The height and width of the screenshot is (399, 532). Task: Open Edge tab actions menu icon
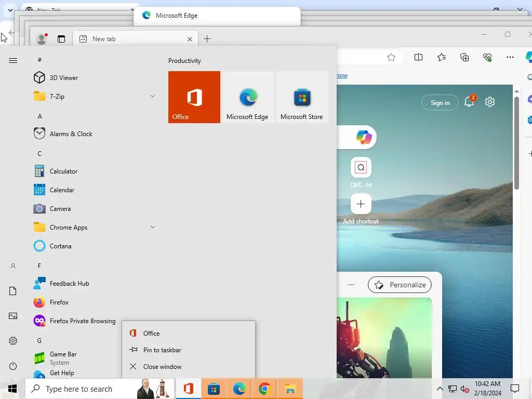[x=61, y=39]
